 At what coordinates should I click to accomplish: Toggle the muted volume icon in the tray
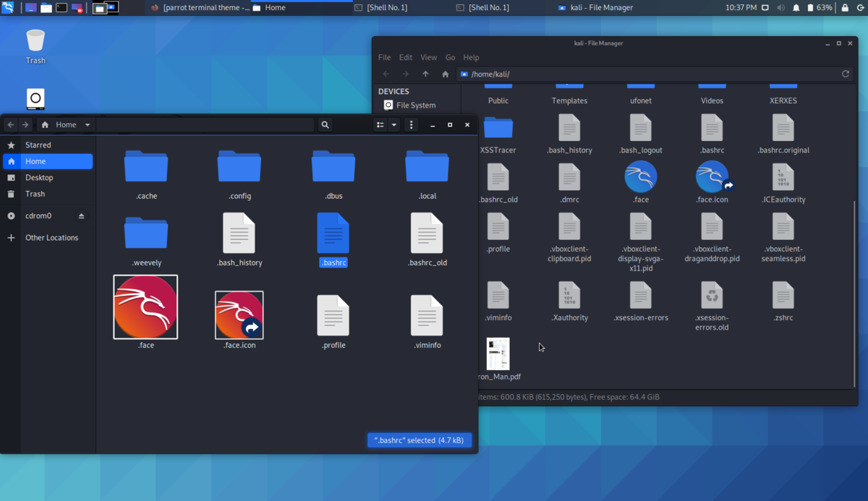[x=780, y=8]
